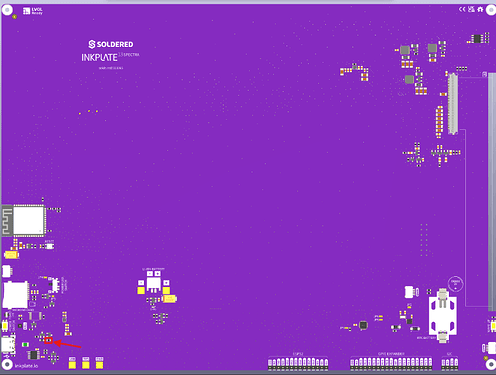Select the yellow tantalum capacitor beside battery connector
This screenshot has height=375, width=496.
169,299
